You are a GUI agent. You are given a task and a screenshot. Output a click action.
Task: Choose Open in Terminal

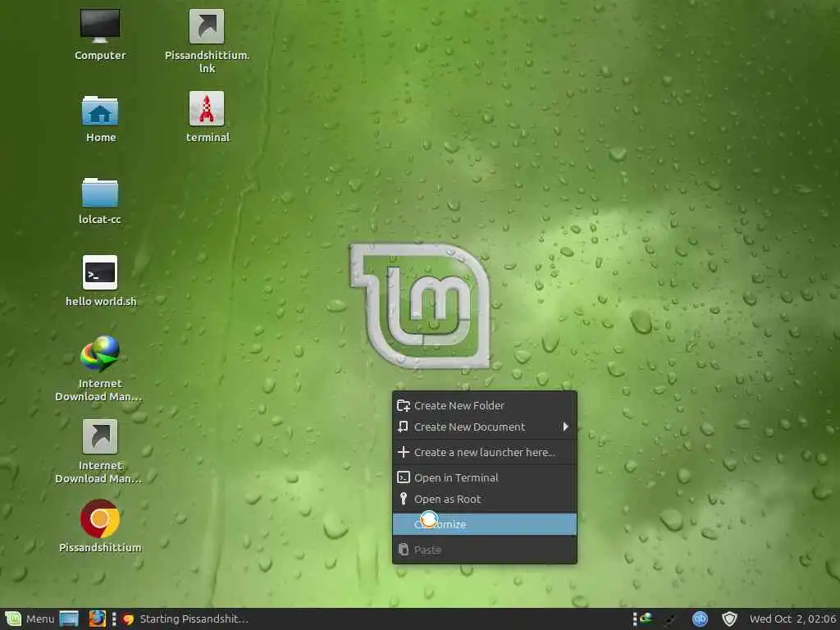(x=484, y=477)
